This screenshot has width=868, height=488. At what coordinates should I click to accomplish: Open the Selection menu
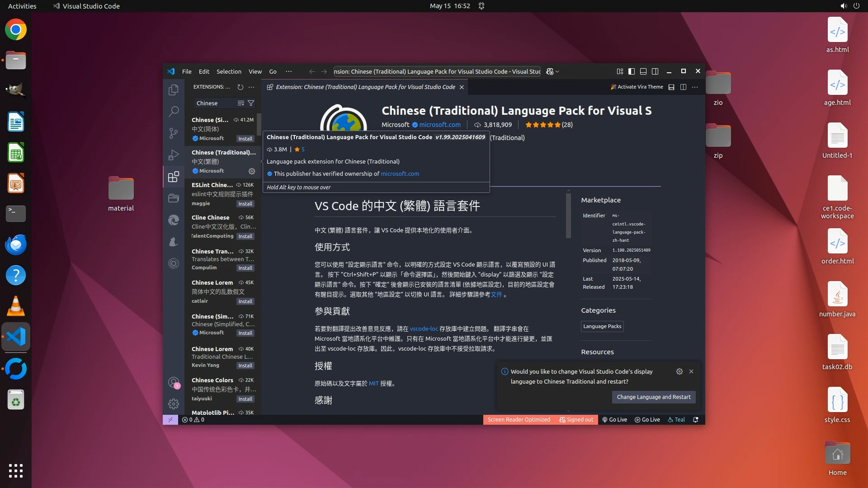pos(229,71)
